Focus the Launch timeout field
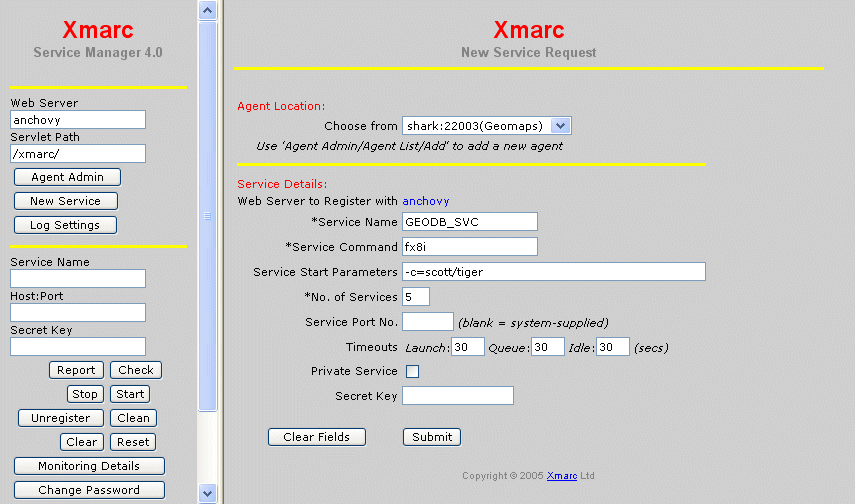 pyautogui.click(x=468, y=347)
